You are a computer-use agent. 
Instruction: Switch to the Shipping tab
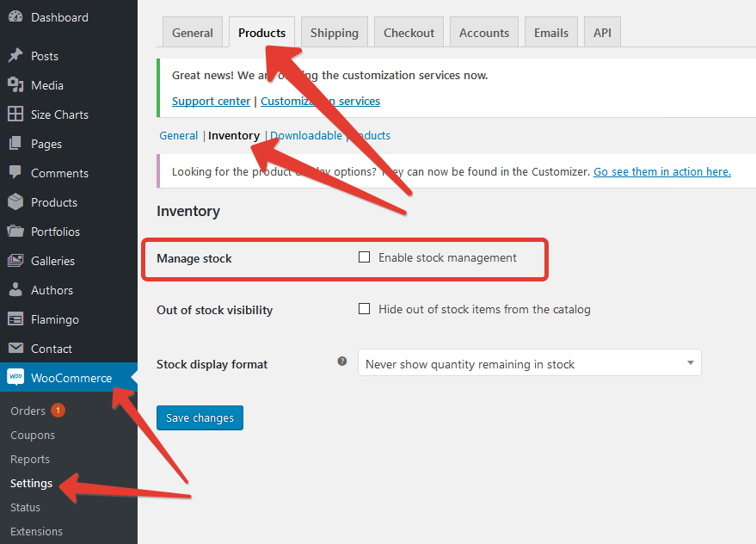click(x=334, y=33)
